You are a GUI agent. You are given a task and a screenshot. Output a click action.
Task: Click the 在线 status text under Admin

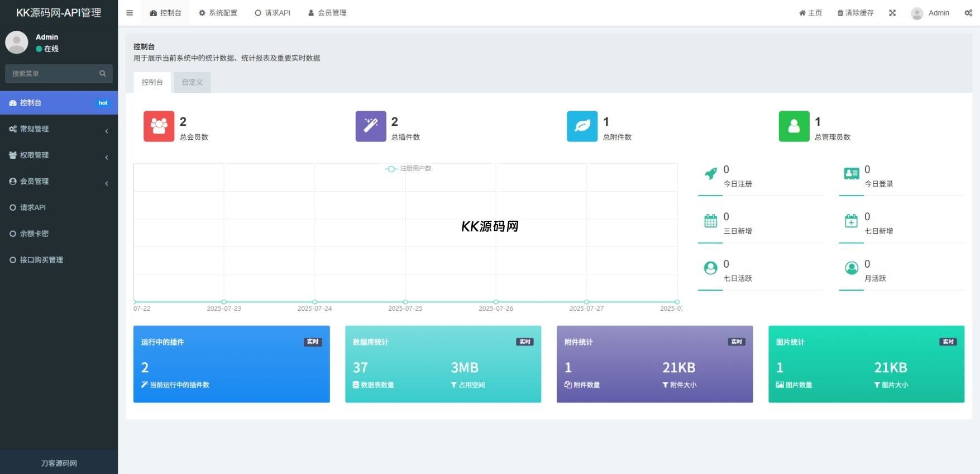coord(51,49)
